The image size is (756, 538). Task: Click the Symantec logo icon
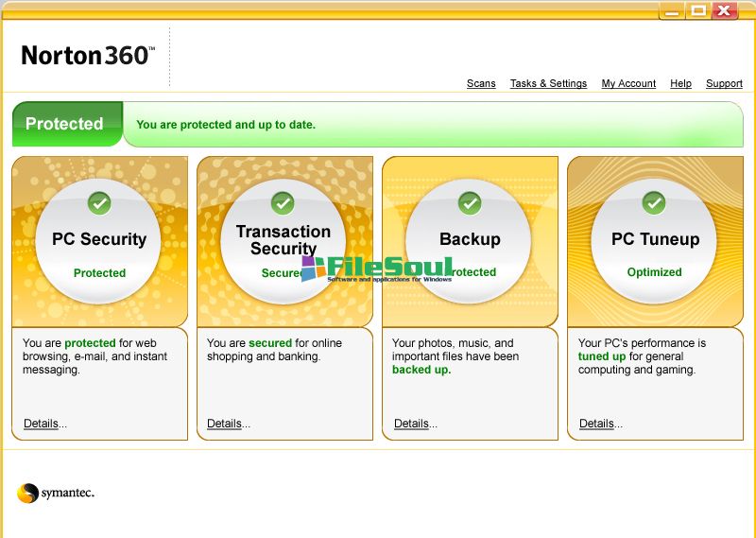point(27,493)
